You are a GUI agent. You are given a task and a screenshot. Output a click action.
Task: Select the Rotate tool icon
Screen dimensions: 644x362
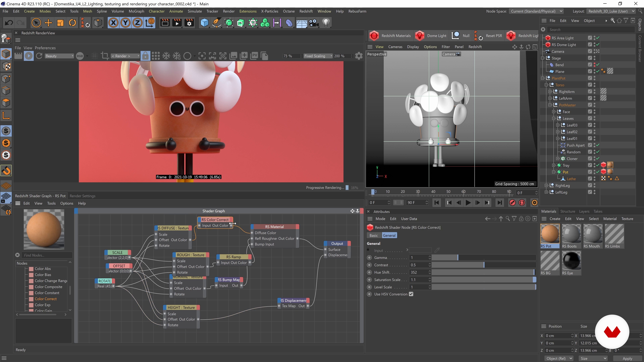[x=72, y=23]
